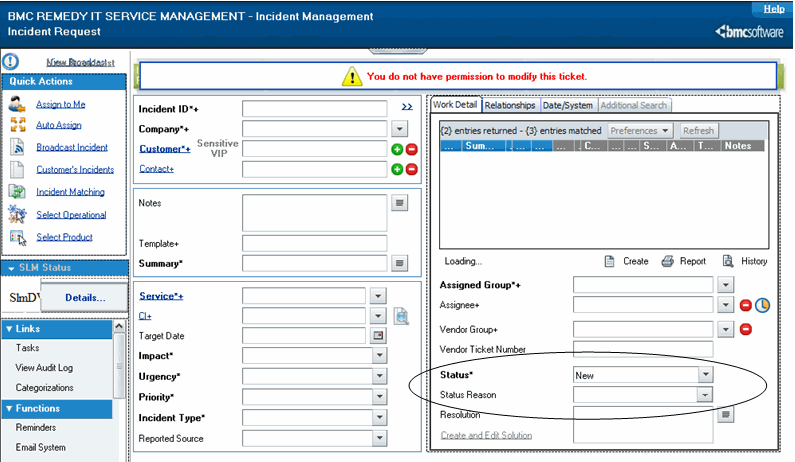Open the Assignee dropdown
The height and width of the screenshot is (462, 795).
pos(726,305)
